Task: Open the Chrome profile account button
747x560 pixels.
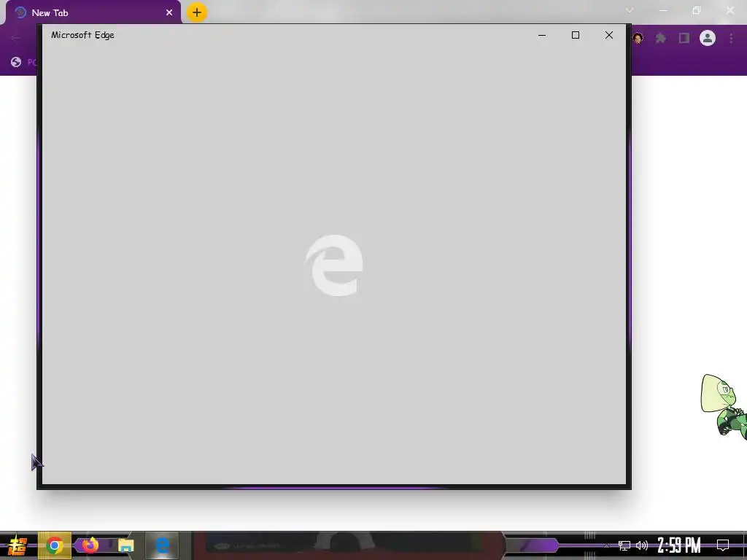Action: 708,38
